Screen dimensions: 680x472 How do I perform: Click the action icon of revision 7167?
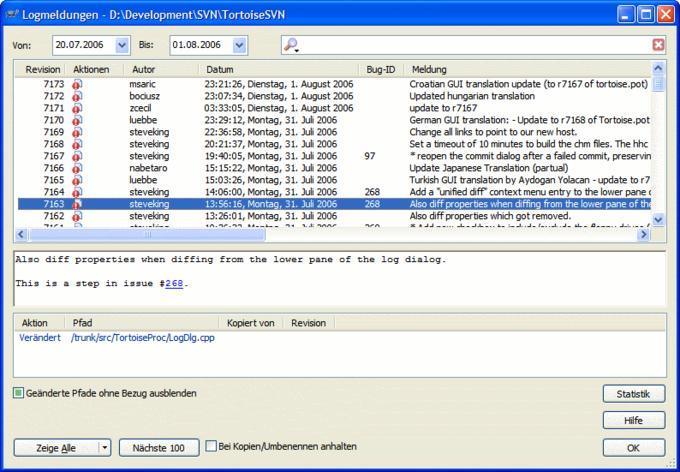(77, 156)
